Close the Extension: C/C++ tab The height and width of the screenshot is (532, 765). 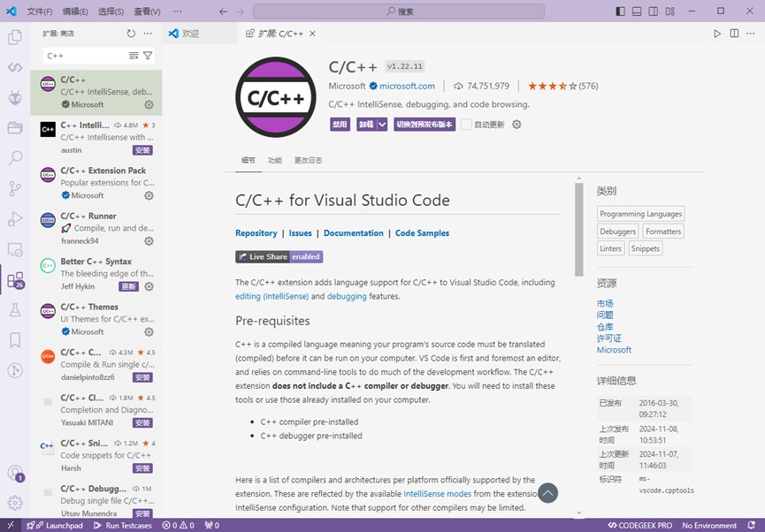click(x=312, y=34)
